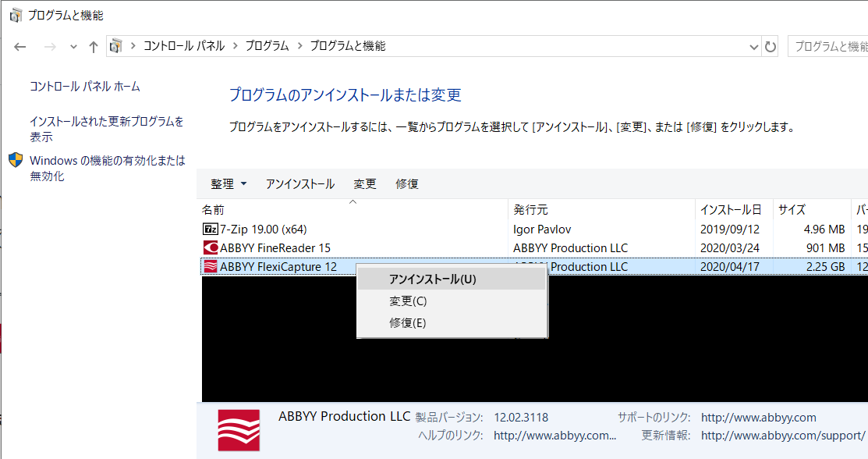
Task: Select the ABBYY FineReader 15 row
Action: pyautogui.click(x=533, y=247)
